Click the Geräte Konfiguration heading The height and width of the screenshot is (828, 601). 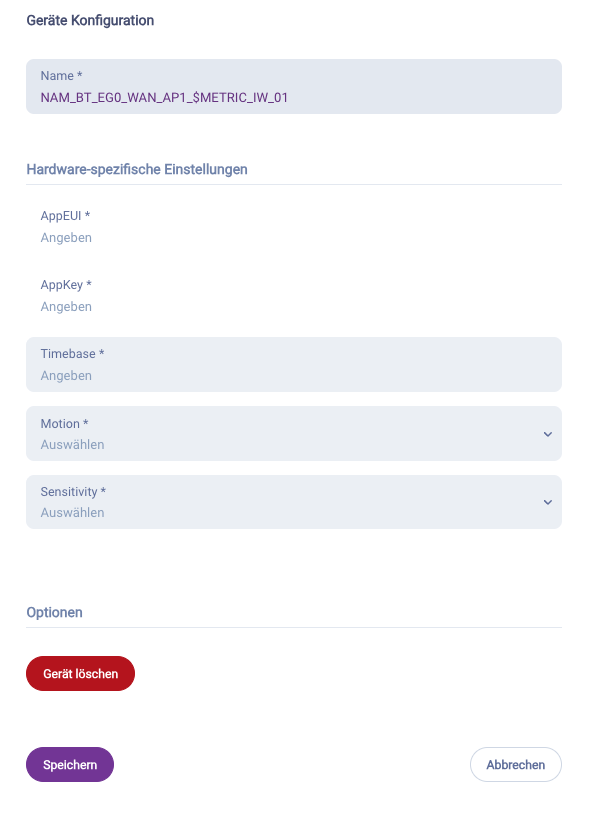[90, 20]
